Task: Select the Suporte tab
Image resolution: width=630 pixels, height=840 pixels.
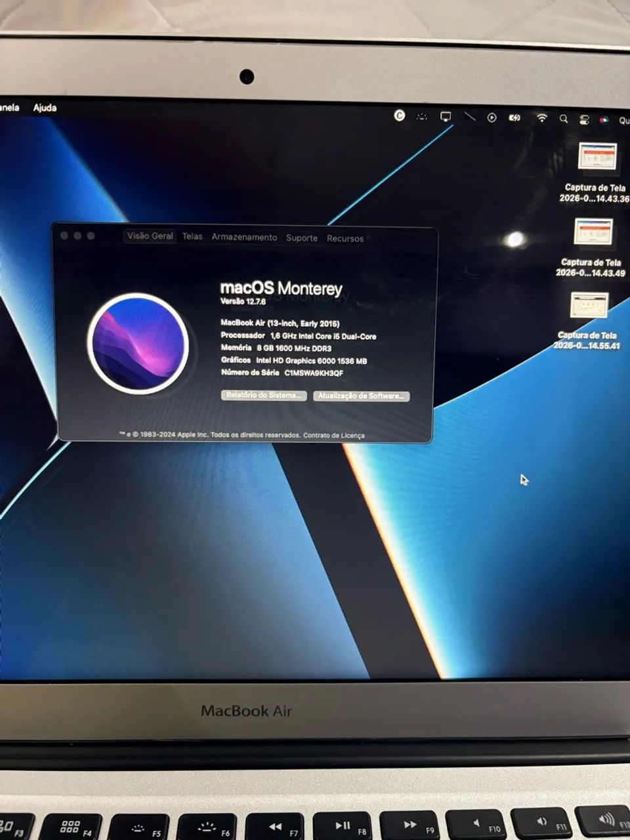Action: pyautogui.click(x=302, y=238)
